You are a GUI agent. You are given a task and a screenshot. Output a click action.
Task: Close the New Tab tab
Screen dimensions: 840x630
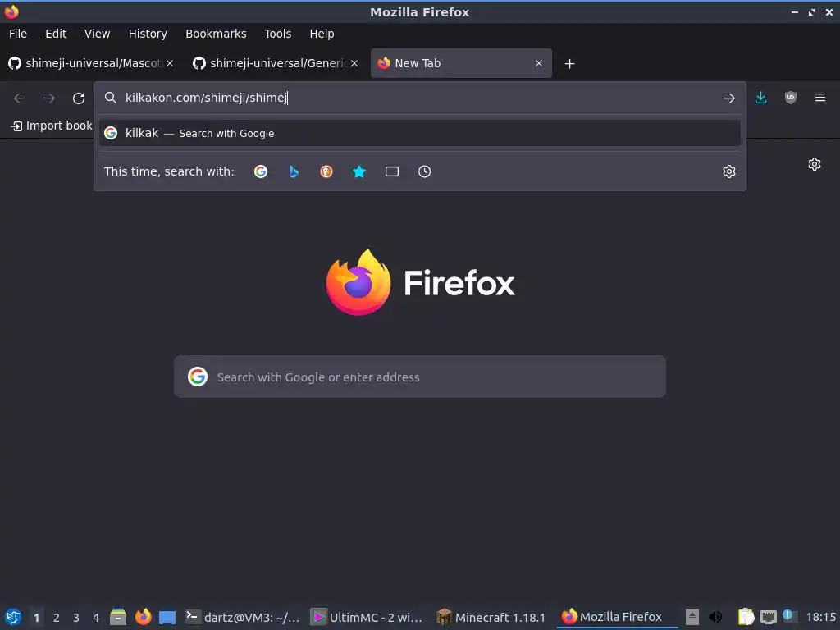coord(539,63)
